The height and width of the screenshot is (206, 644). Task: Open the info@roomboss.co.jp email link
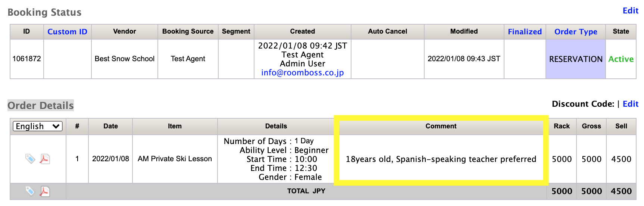(x=302, y=73)
